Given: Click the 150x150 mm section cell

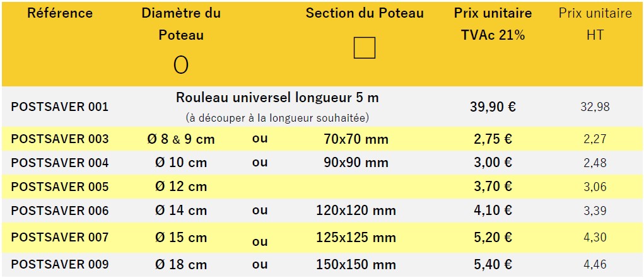Looking at the screenshot, I should click(x=356, y=264).
